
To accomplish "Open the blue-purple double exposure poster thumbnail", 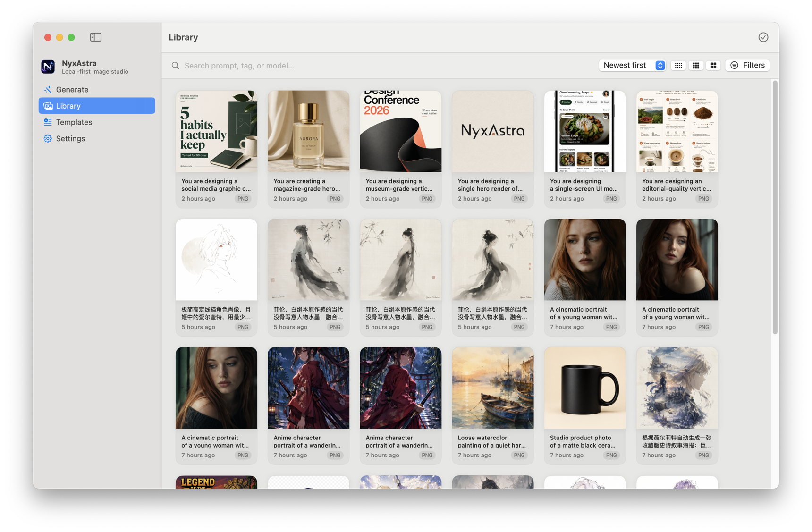I will click(677, 388).
